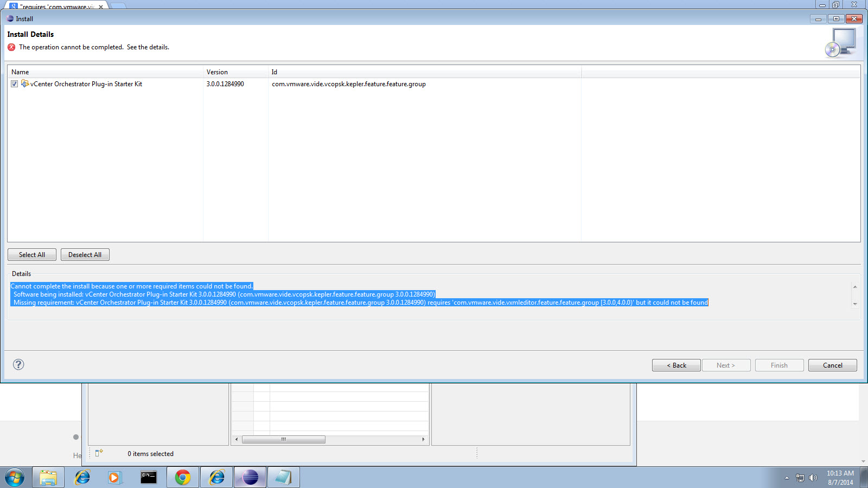Select version text 3.0.0.1284990 in the row
This screenshot has height=488, width=868.
(x=225, y=84)
